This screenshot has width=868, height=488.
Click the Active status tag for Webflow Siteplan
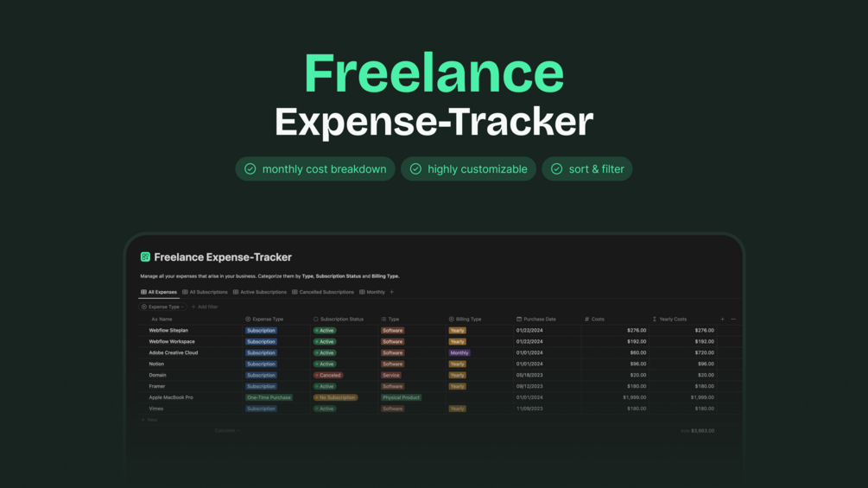pyautogui.click(x=325, y=330)
